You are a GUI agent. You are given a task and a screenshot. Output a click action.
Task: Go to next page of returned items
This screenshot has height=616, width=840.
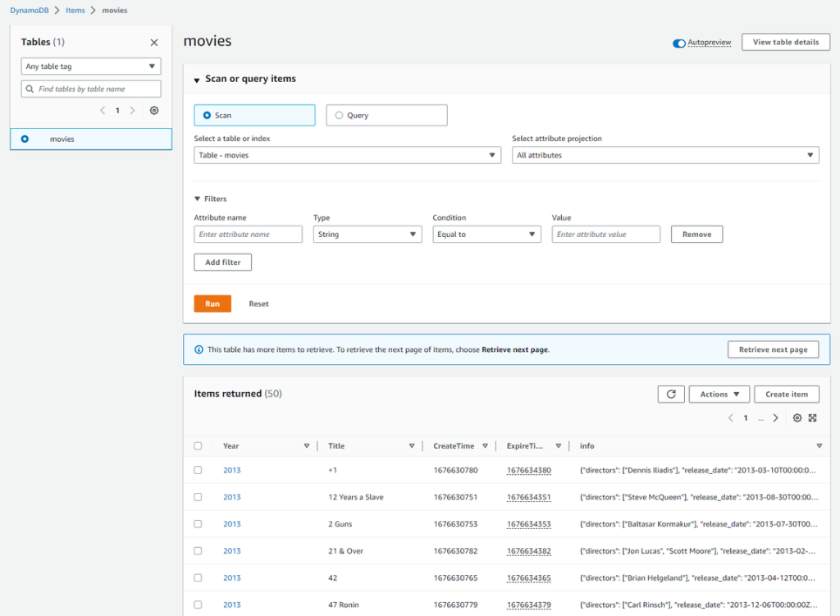click(x=775, y=418)
